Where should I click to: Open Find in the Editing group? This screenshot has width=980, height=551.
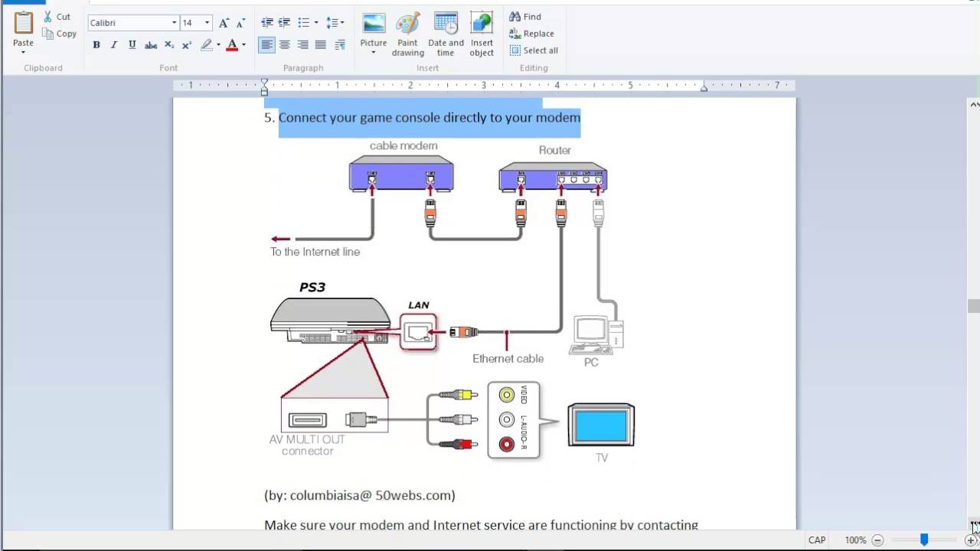(525, 17)
